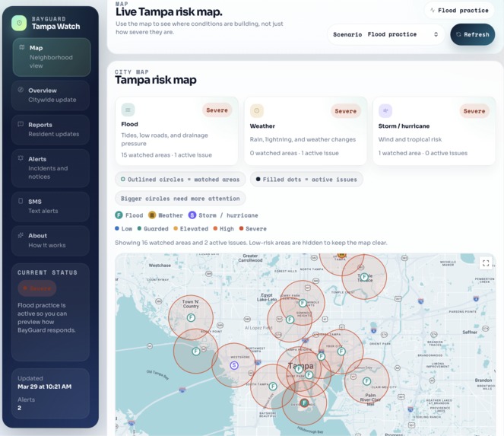Open Reports resident updates section

coord(50,129)
